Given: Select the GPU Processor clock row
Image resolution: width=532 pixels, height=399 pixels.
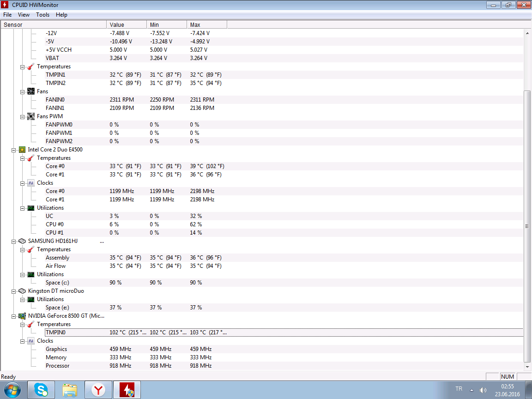Looking at the screenshot, I should click(x=284, y=366).
